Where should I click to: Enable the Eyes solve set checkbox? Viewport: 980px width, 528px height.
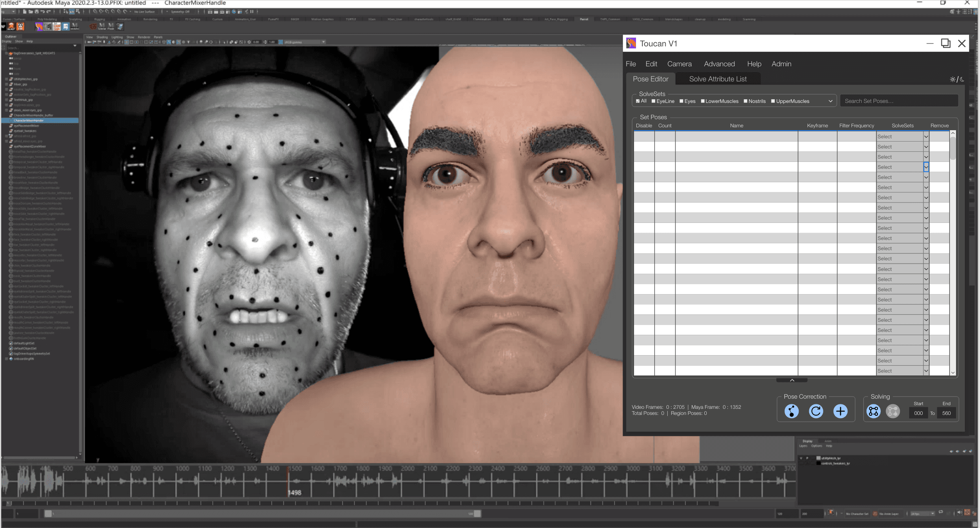tap(682, 101)
